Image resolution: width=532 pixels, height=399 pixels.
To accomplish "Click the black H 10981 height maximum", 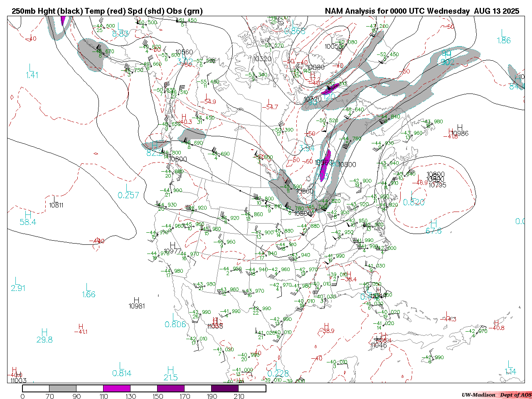I will pos(137,303).
